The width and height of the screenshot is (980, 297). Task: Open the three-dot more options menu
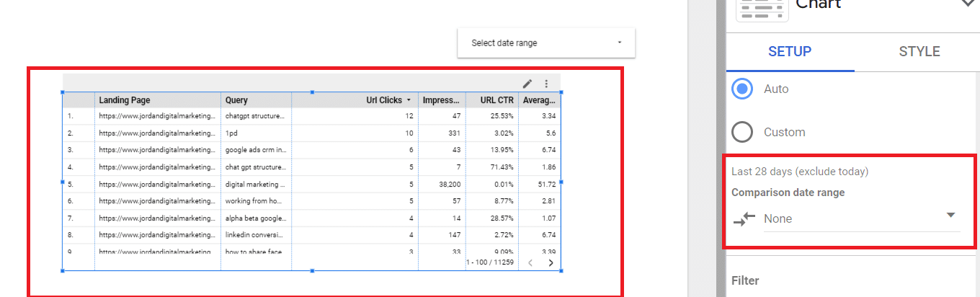pyautogui.click(x=546, y=84)
